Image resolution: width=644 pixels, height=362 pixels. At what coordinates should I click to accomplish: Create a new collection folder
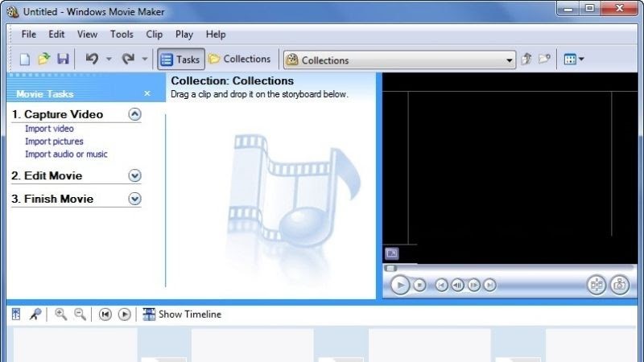coord(545,59)
